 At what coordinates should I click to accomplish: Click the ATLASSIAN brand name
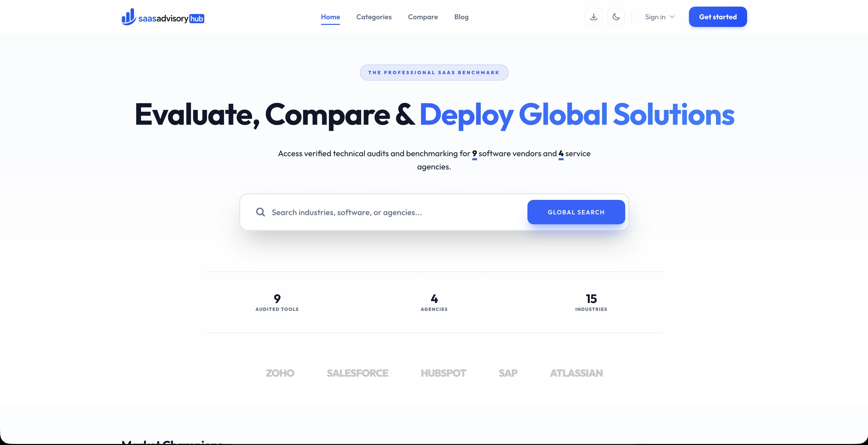point(576,373)
